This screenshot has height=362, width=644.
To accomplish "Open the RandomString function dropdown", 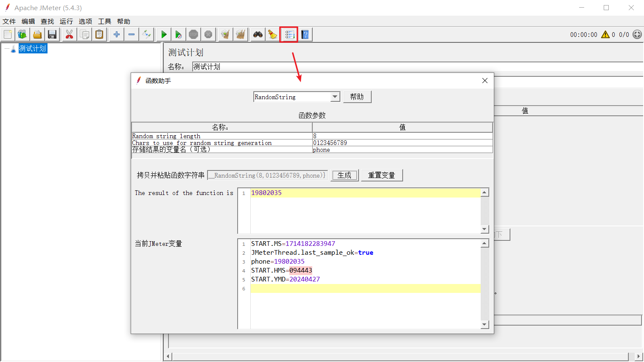I will click(x=335, y=97).
